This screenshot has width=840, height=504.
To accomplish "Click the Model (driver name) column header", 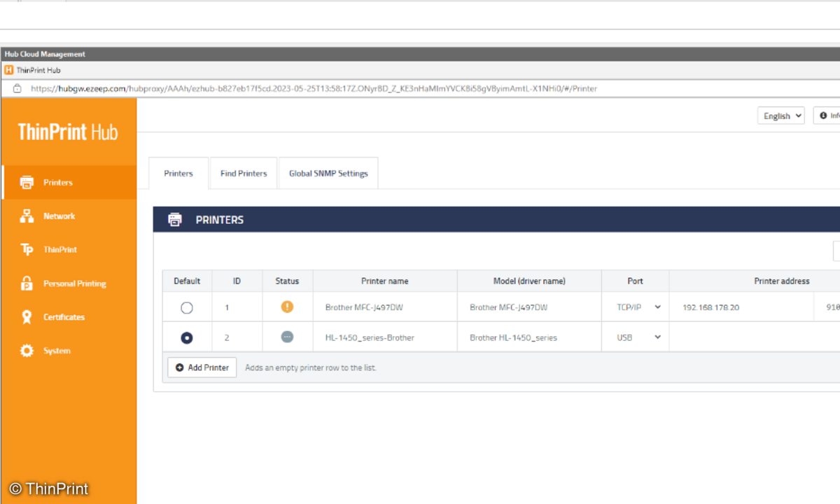I will pos(529,281).
